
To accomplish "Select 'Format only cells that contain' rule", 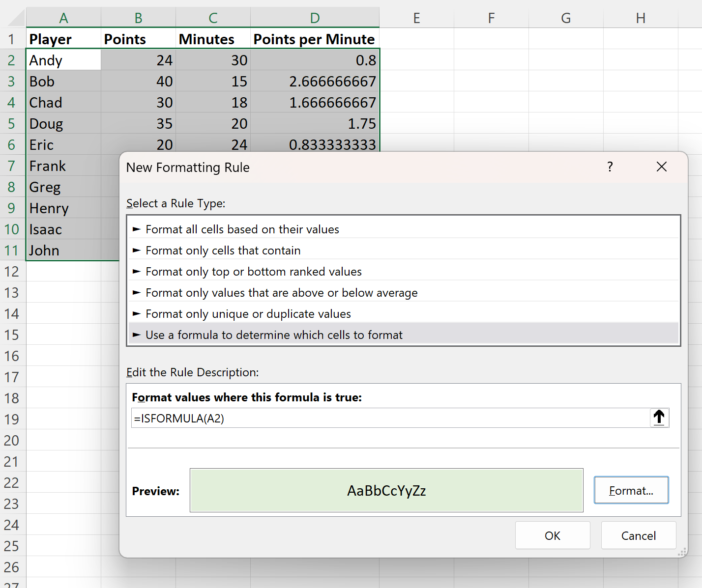I will tap(223, 250).
